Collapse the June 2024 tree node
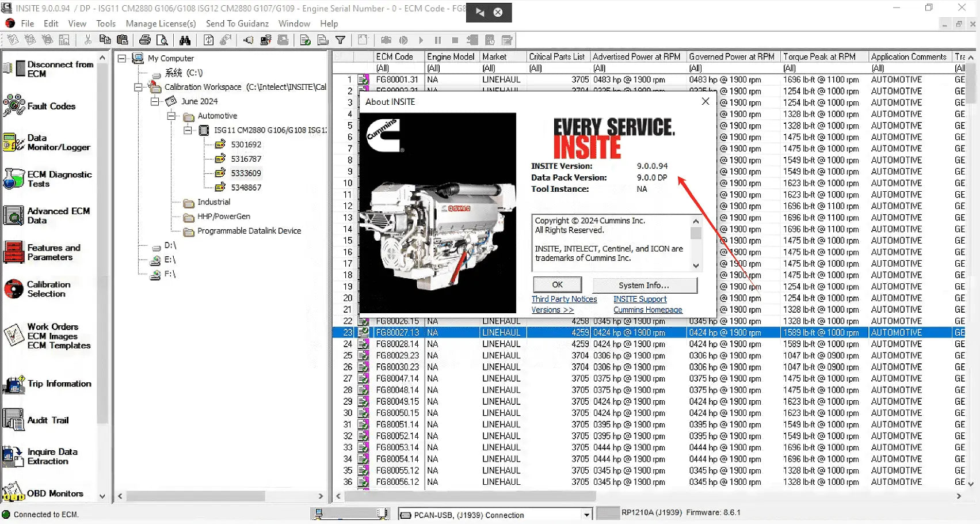The width and height of the screenshot is (980, 524). [x=154, y=101]
